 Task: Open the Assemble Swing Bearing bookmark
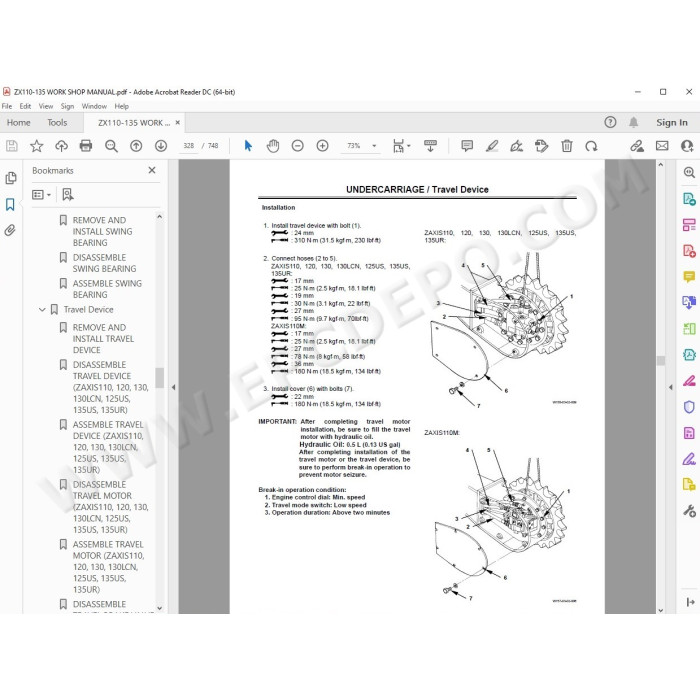107,289
